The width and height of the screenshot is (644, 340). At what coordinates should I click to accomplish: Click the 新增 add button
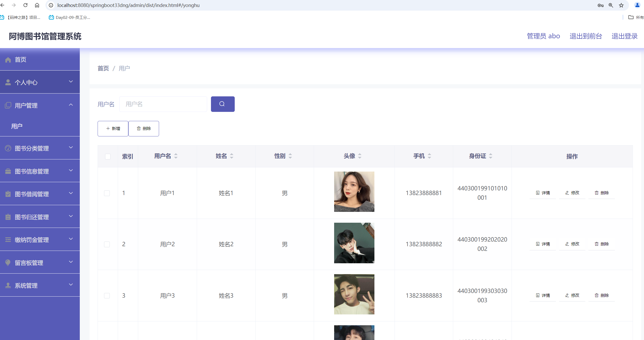(x=113, y=128)
